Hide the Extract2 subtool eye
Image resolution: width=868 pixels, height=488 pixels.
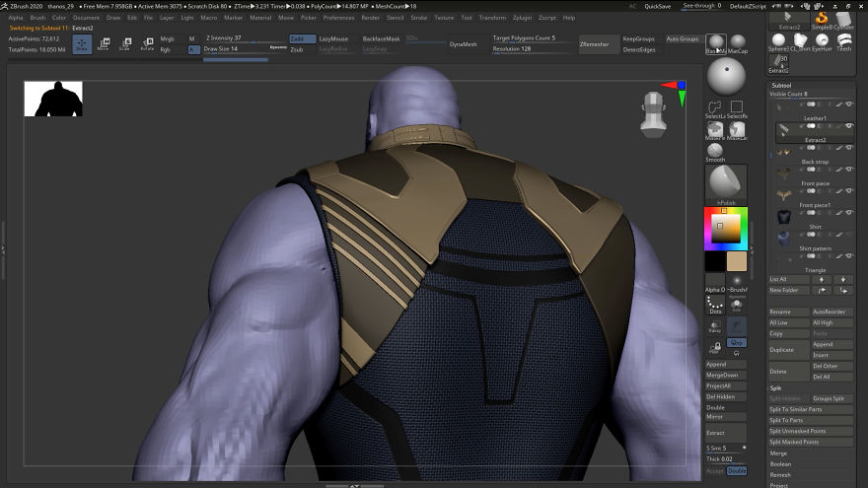click(x=848, y=125)
